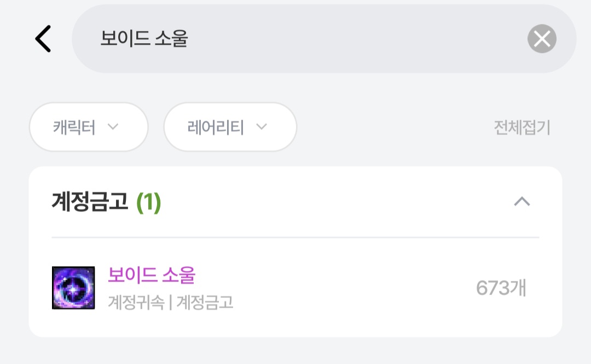The width and height of the screenshot is (591, 364).
Task: Open the 캐릭터 filter dropdown
Action: (x=89, y=127)
